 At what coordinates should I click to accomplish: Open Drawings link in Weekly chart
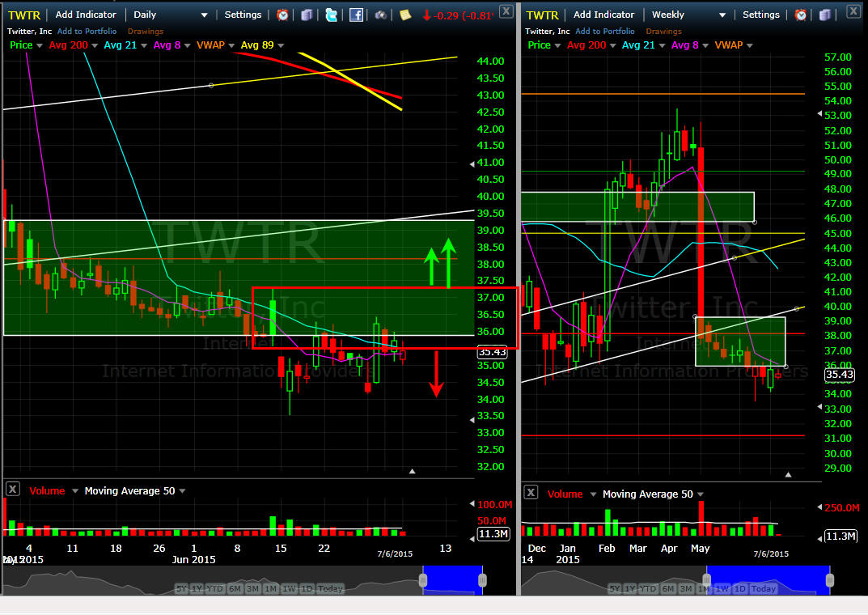[663, 32]
